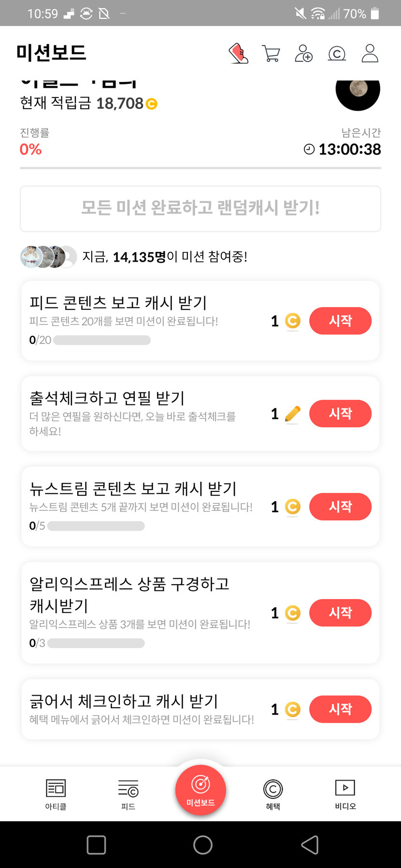This screenshot has height=868, width=401.
Task: Tap the invite friend icon
Action: click(x=303, y=53)
